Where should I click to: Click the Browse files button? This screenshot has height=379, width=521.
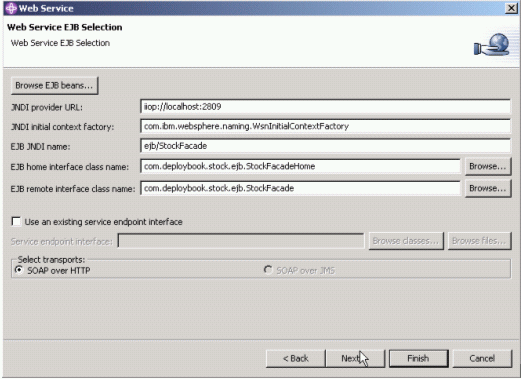pos(479,241)
